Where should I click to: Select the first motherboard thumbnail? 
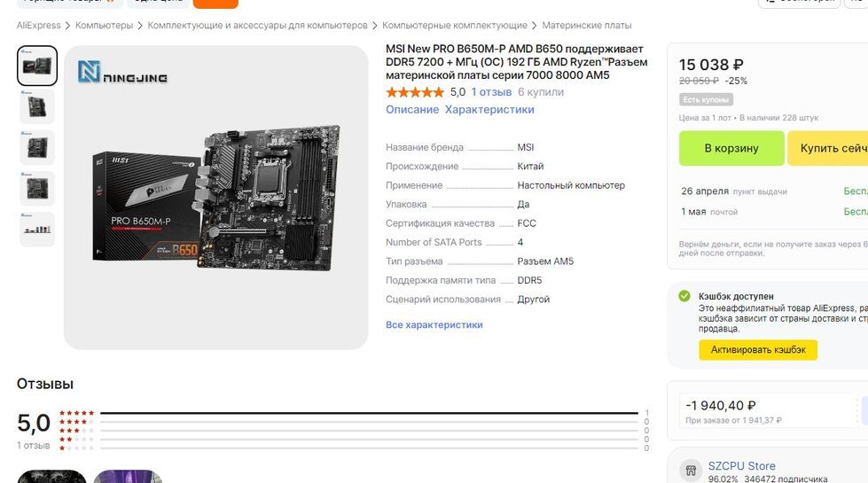(x=37, y=66)
